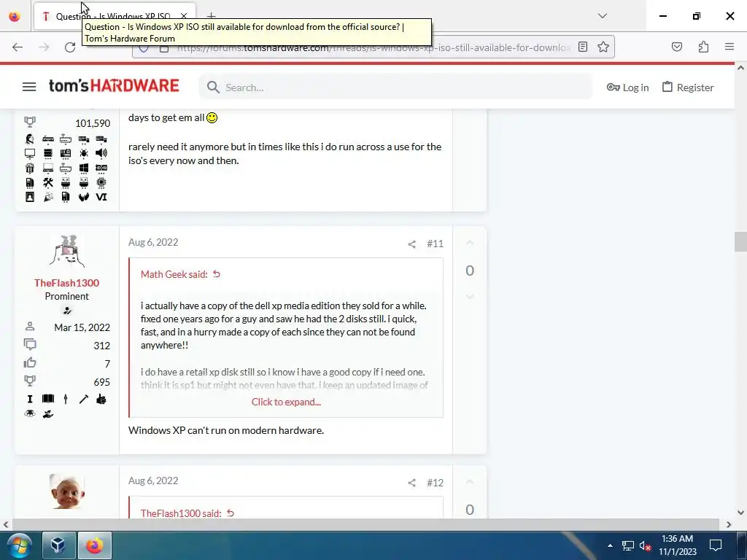Open the post #11 permalink
Screen dimensions: 747x560
click(435, 244)
